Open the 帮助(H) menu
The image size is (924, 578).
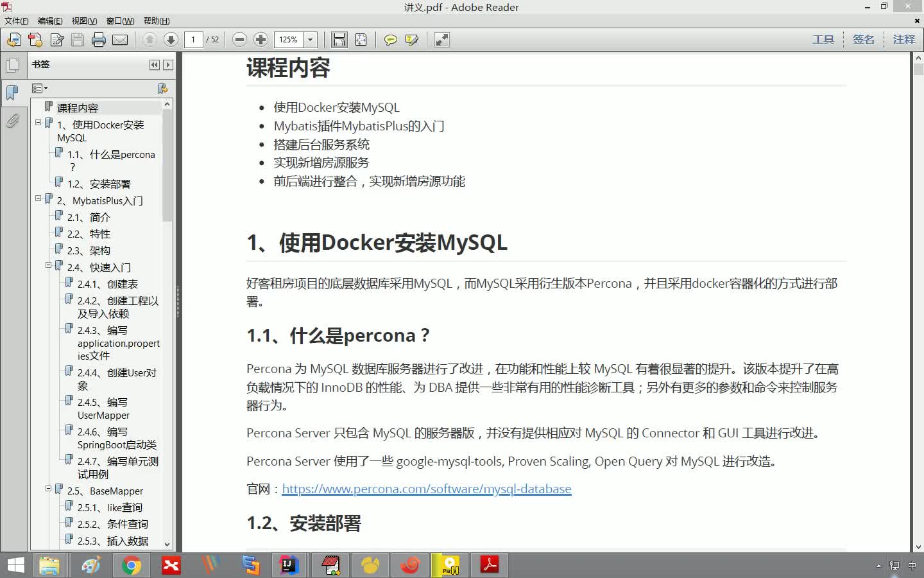point(157,21)
